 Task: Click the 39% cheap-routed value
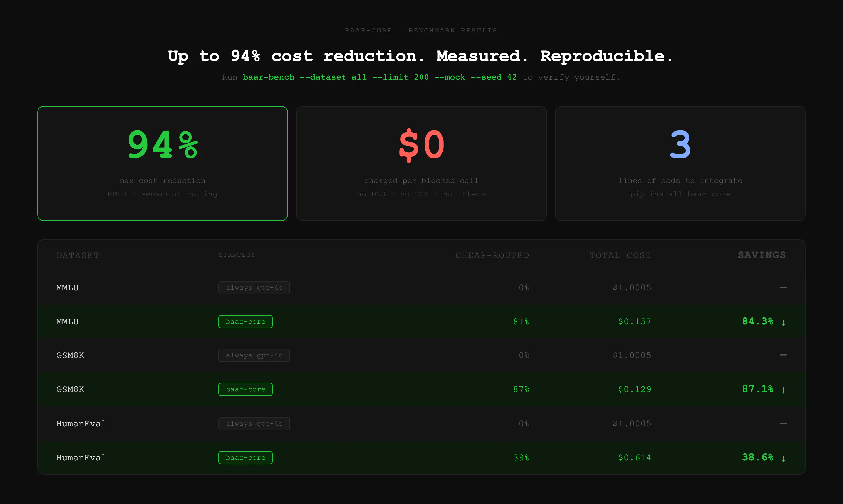point(521,458)
